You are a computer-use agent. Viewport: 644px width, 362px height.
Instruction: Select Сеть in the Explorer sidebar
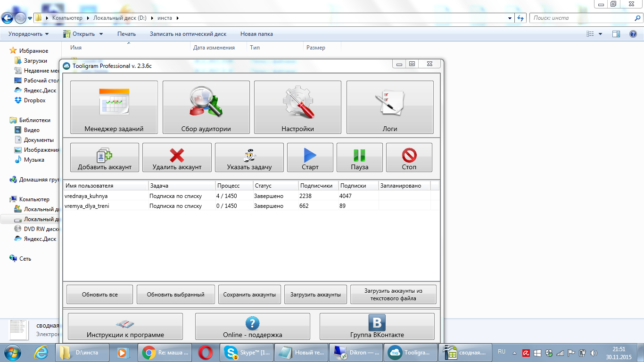click(25, 259)
